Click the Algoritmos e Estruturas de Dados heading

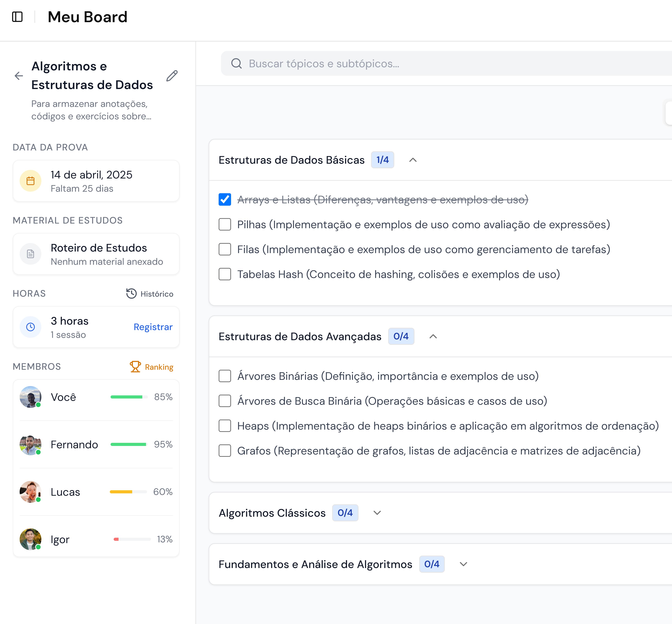click(x=92, y=75)
